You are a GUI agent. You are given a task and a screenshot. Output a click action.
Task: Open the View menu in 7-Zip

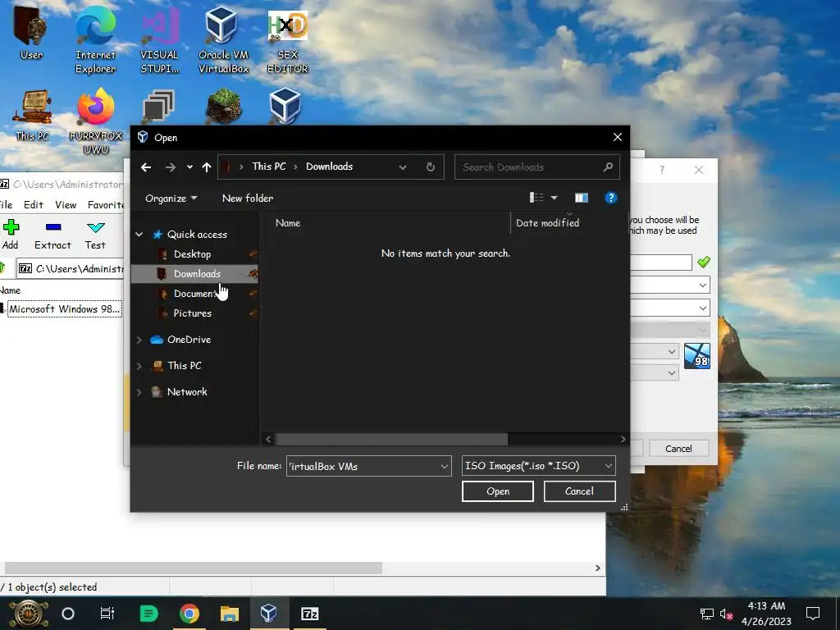pyautogui.click(x=66, y=204)
